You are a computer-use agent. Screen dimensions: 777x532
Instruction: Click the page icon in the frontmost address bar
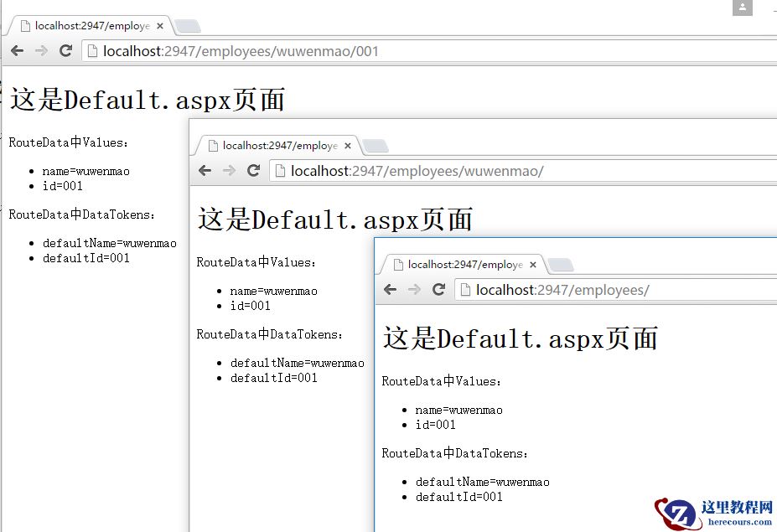464,289
